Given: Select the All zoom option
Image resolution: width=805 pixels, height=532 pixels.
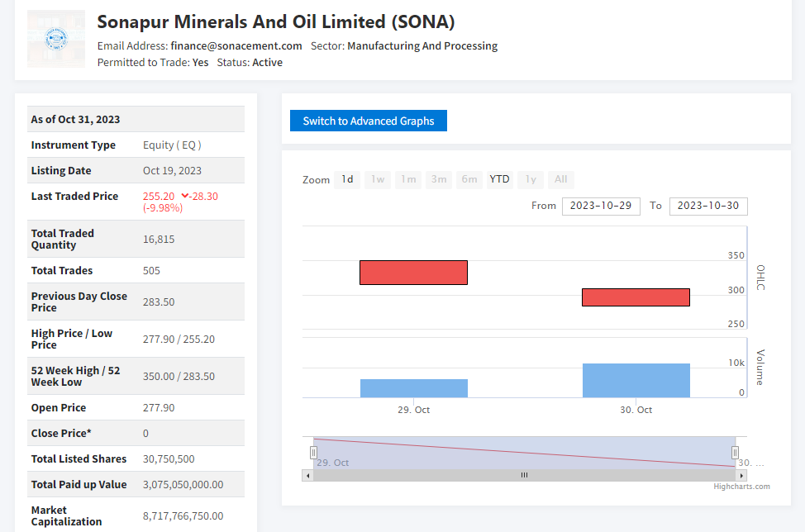Looking at the screenshot, I should pyautogui.click(x=560, y=179).
